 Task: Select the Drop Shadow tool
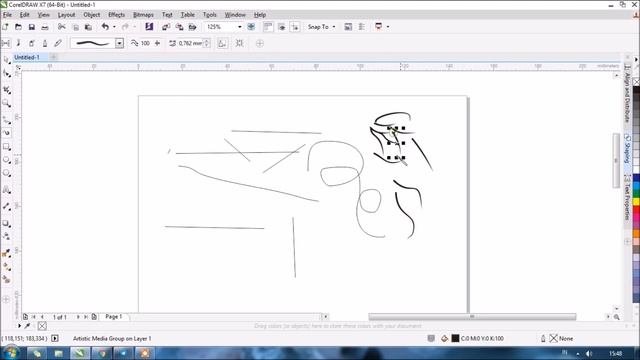[x=7, y=224]
